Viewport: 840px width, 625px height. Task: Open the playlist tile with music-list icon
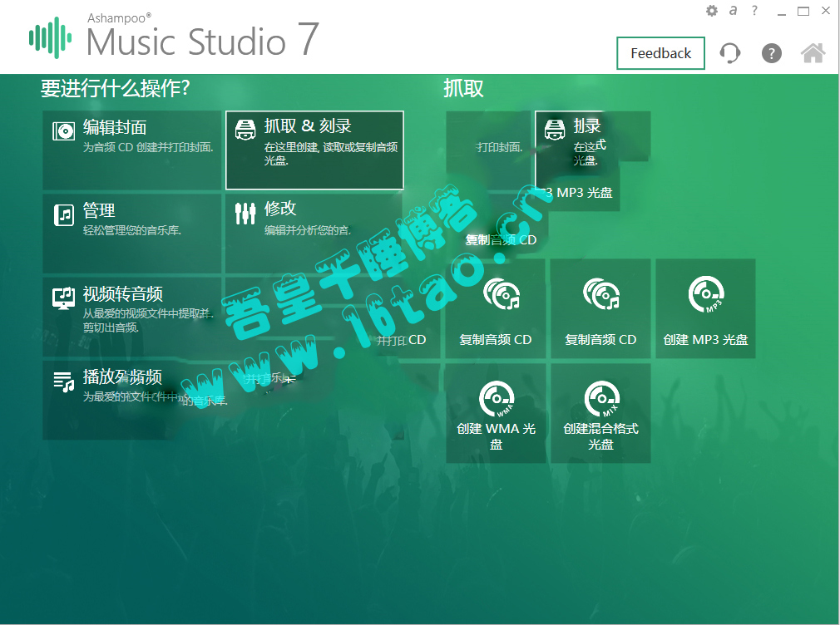pos(132,399)
